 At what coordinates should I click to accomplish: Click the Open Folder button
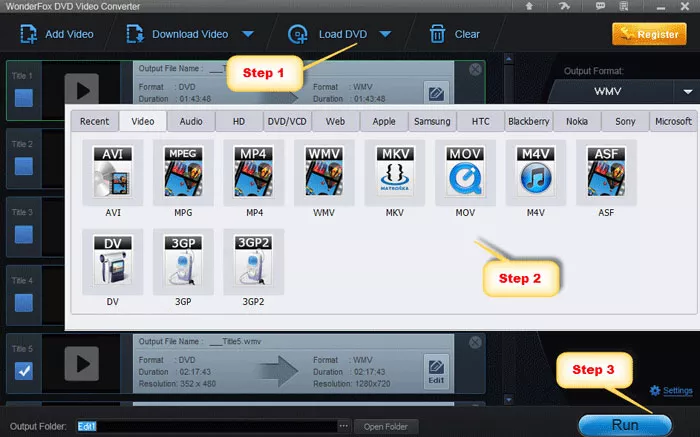(x=386, y=427)
